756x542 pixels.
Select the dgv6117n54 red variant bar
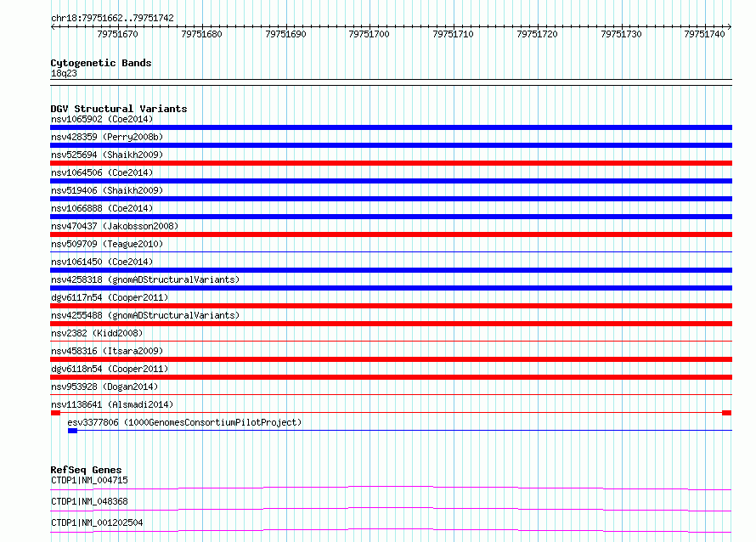pyautogui.click(x=391, y=306)
